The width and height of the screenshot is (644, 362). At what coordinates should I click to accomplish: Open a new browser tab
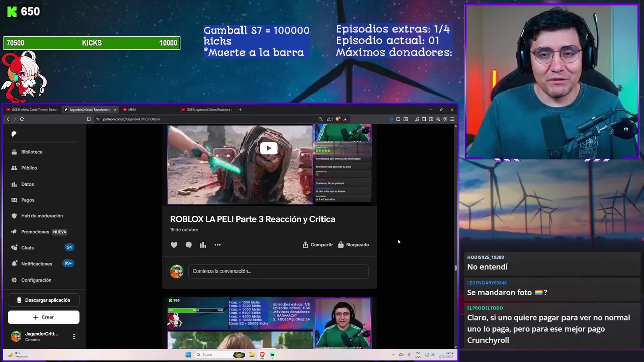coord(240,109)
